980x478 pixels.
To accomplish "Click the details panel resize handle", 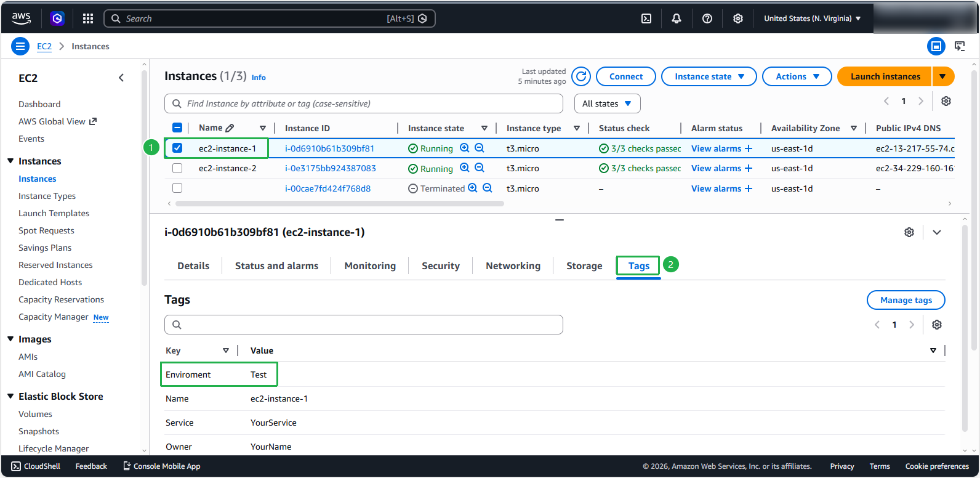I will pyautogui.click(x=560, y=219).
